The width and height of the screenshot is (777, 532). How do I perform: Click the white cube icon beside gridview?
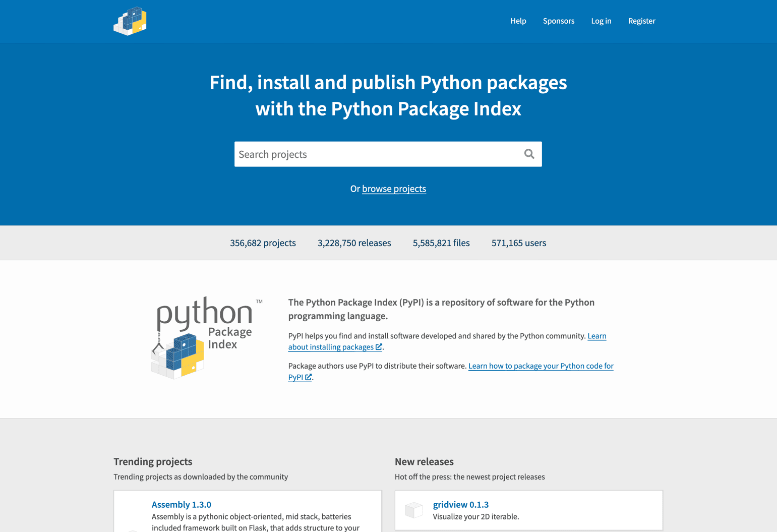(x=414, y=510)
